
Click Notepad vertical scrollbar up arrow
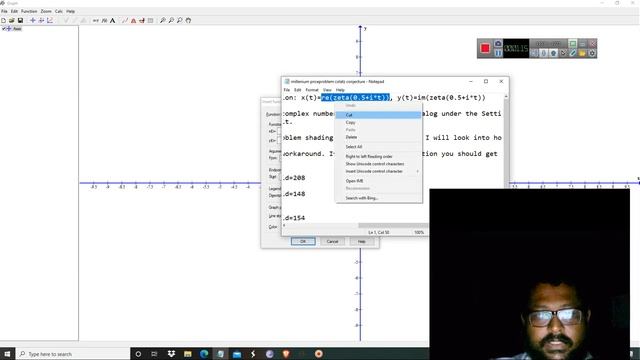point(506,97)
